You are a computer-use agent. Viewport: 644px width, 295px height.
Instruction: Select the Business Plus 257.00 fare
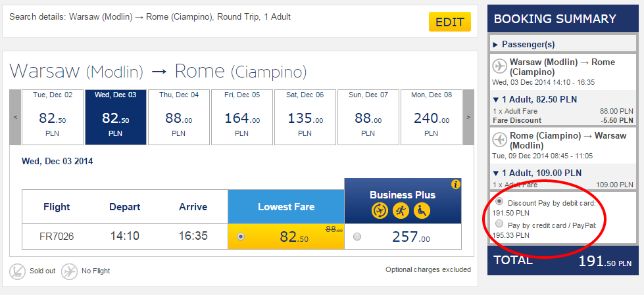coord(357,237)
